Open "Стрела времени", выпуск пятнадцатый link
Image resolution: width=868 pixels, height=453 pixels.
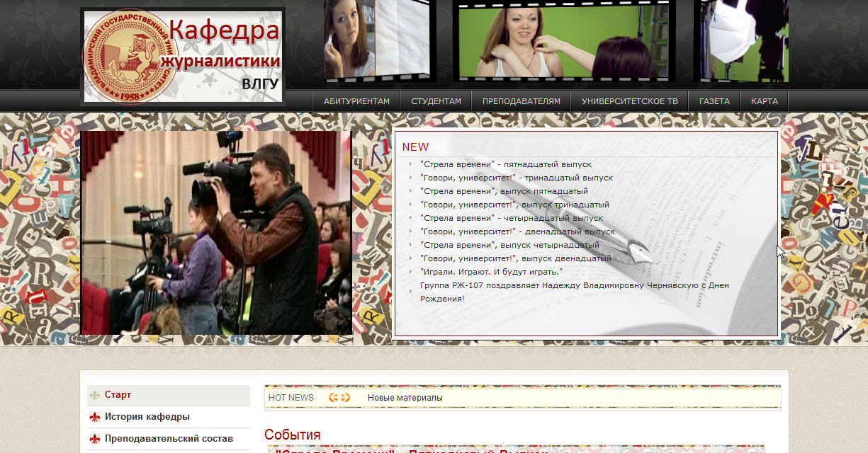(503, 191)
